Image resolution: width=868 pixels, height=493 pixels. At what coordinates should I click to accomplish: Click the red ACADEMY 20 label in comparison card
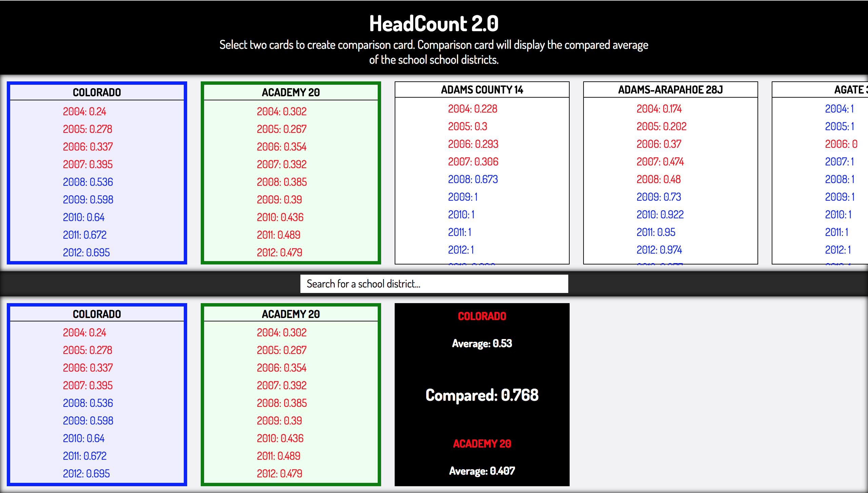coord(482,443)
